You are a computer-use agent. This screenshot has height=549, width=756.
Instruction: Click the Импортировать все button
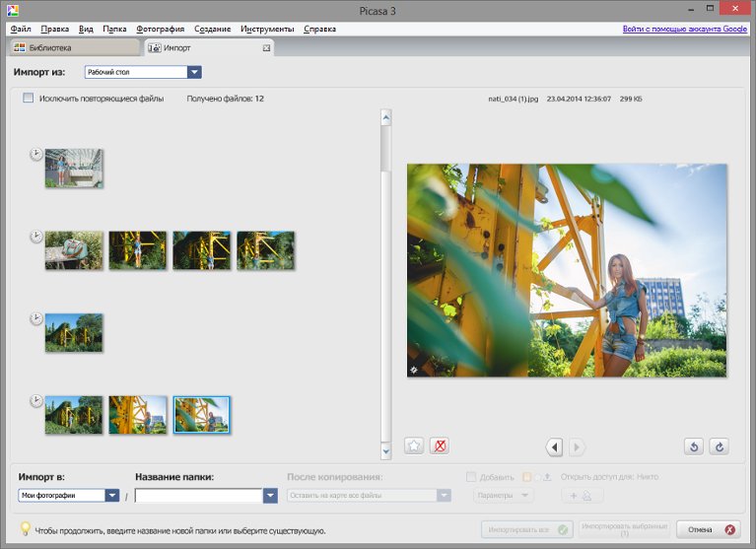527,529
